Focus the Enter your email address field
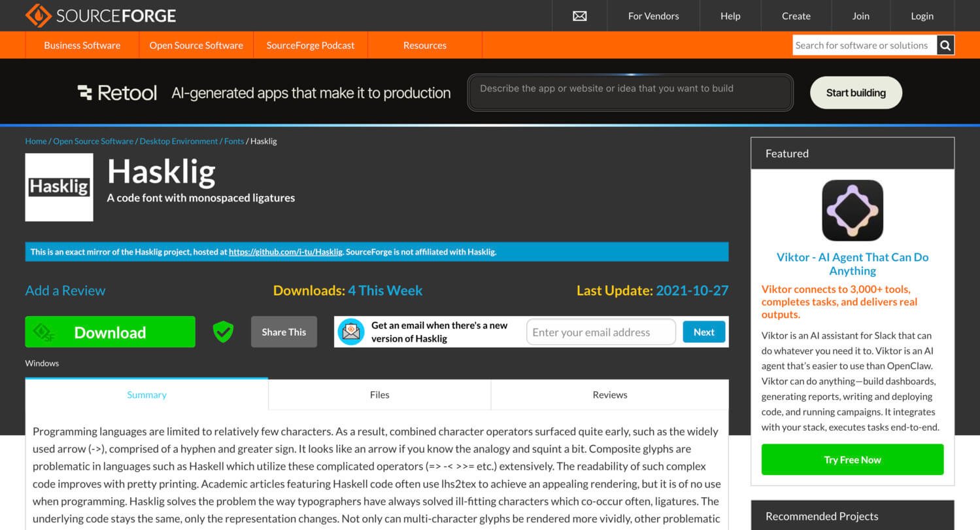 click(601, 332)
